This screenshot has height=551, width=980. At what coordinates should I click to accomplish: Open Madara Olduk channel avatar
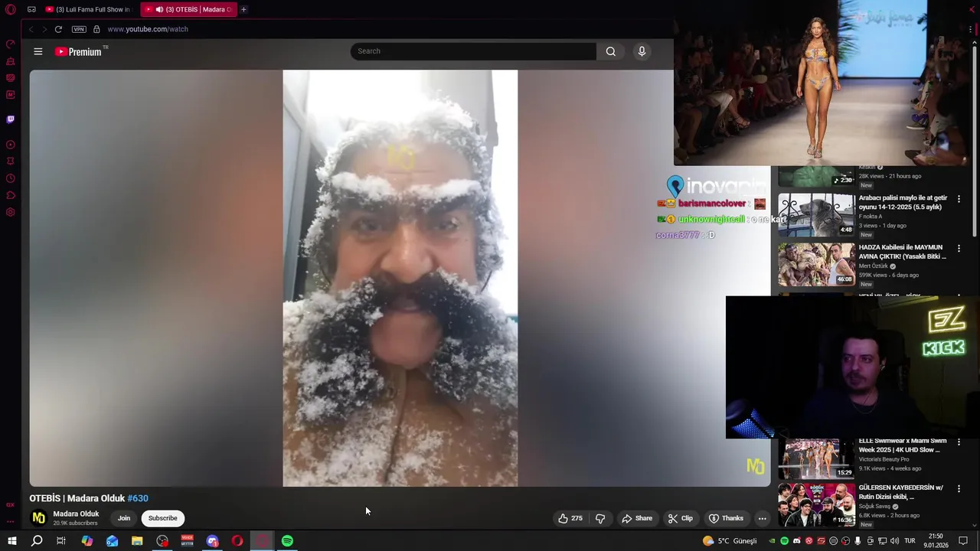pyautogui.click(x=38, y=518)
